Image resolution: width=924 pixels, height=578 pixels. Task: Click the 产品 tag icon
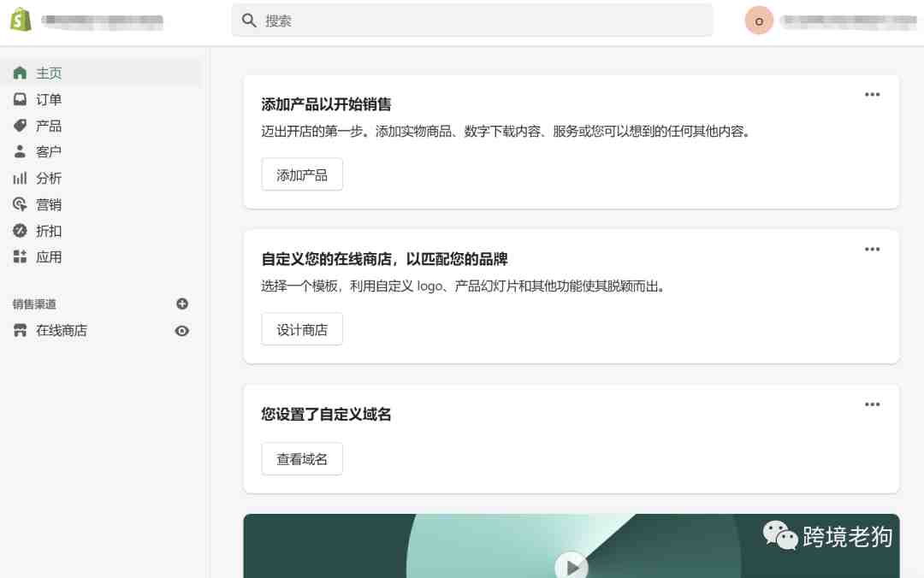point(20,126)
